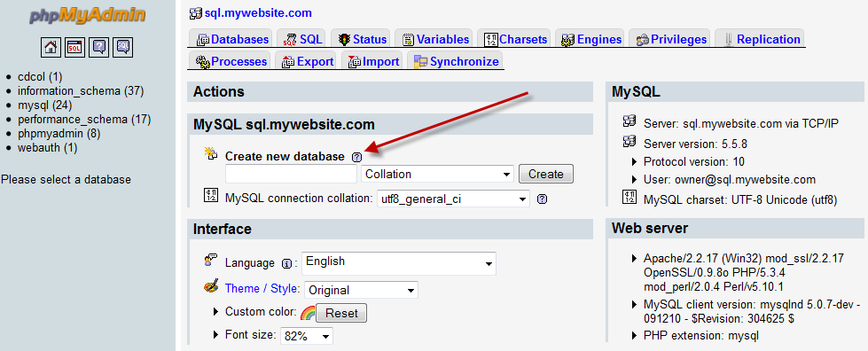Select the performance_schema database
Image resolution: width=868 pixels, height=351 pixels.
tap(84, 119)
